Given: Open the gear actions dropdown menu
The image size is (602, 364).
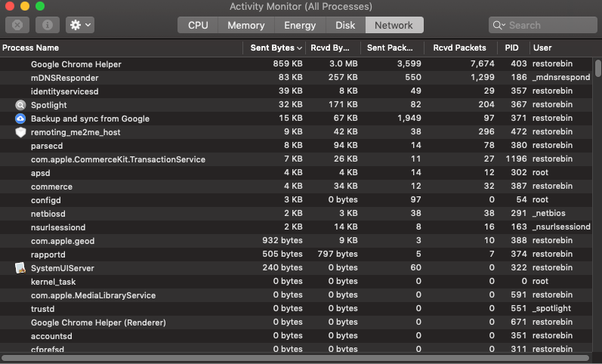Looking at the screenshot, I should pyautogui.click(x=80, y=26).
